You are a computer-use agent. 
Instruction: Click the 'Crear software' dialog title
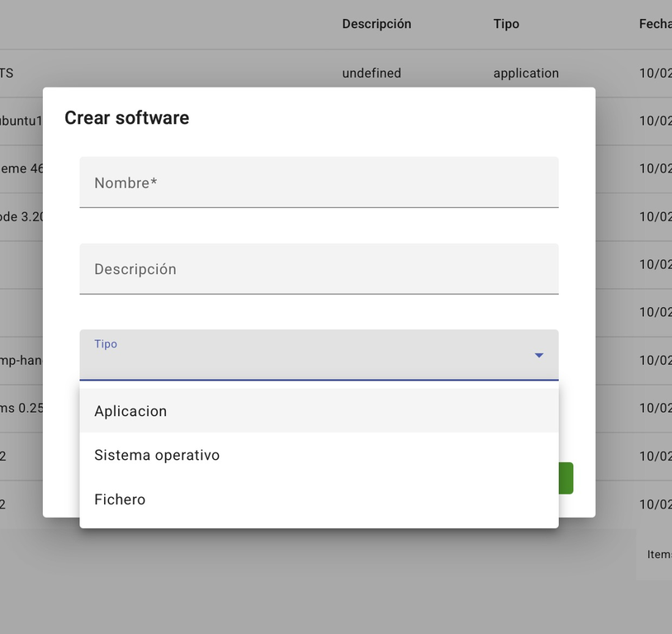coord(126,118)
